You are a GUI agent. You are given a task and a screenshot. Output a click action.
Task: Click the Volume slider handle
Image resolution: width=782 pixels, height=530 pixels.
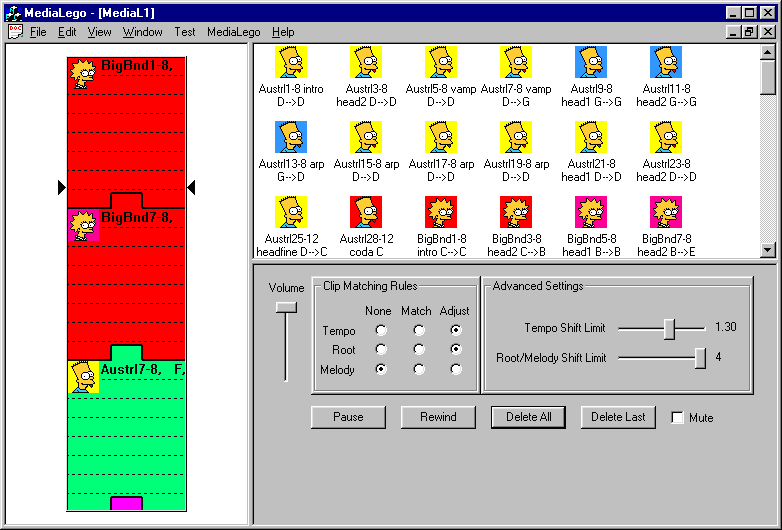[x=286, y=308]
